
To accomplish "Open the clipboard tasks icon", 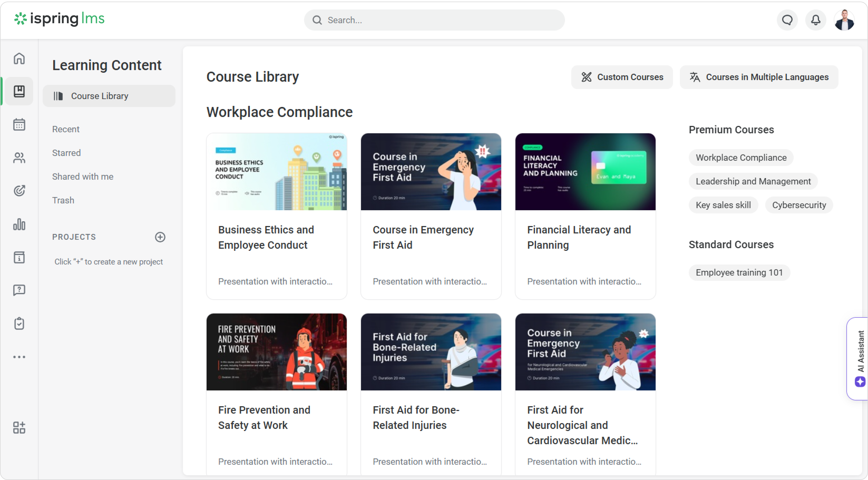I will coord(19,323).
